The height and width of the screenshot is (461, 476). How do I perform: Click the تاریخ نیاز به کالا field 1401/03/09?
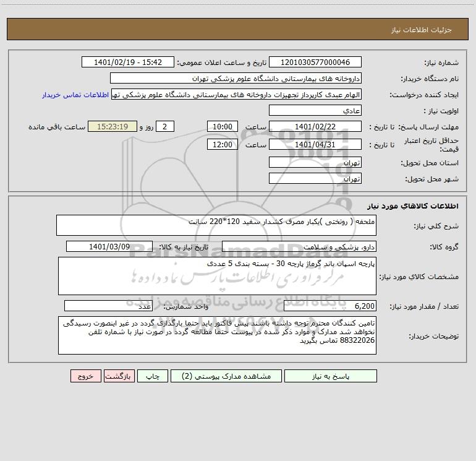point(109,246)
